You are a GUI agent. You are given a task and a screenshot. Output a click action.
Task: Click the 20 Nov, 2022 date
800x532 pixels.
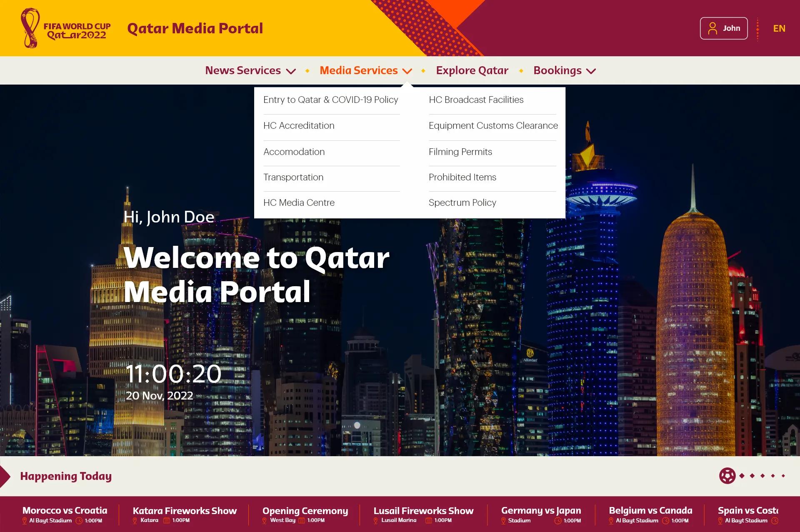160,396
